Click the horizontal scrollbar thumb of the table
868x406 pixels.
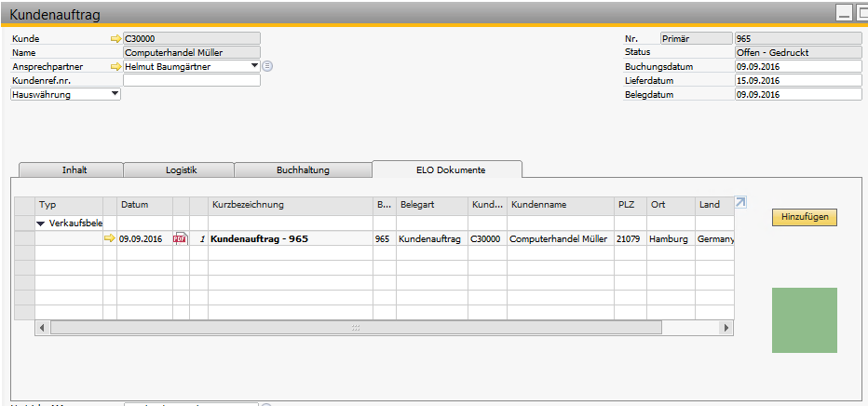tap(356, 328)
